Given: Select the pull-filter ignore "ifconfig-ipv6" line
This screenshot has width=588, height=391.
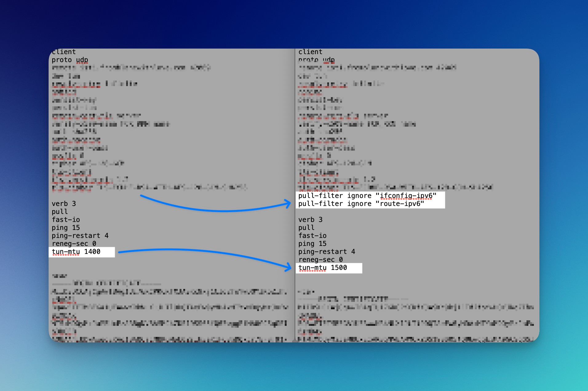Looking at the screenshot, I should (x=367, y=196).
